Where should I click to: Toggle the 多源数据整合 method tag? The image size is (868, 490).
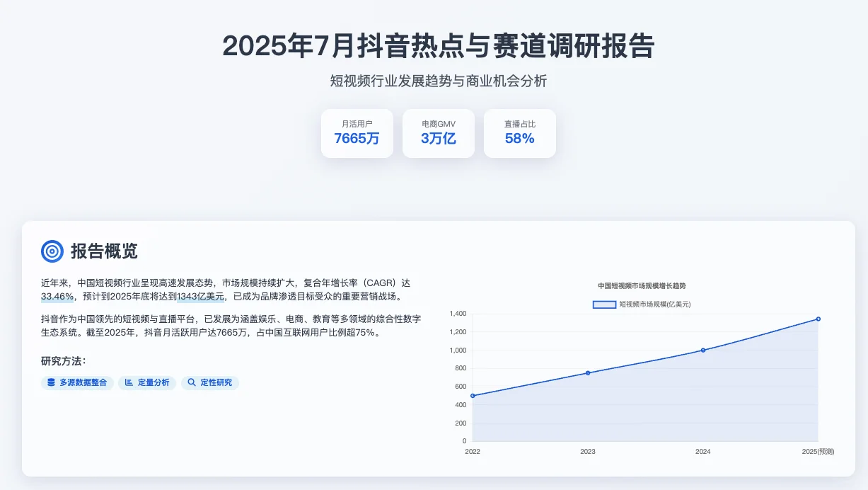(76, 382)
